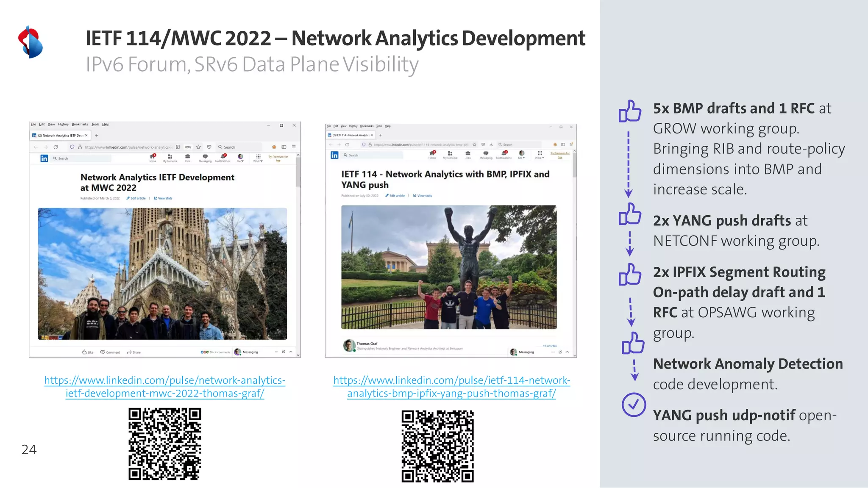Expand Messaging panel chevron in left window

(x=291, y=352)
